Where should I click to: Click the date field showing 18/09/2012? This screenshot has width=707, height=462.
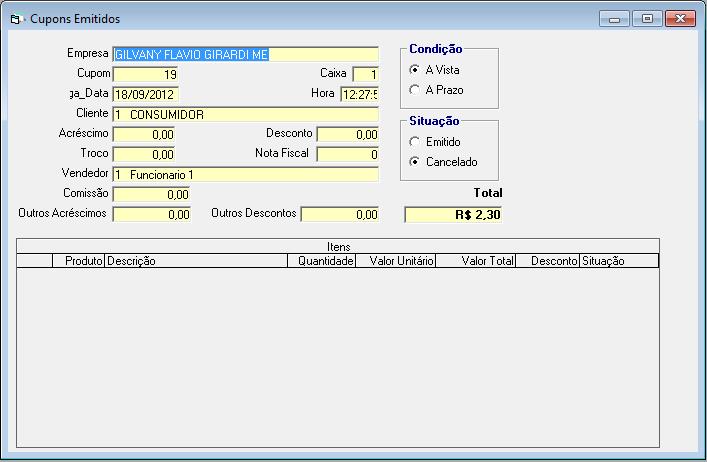click(x=146, y=94)
